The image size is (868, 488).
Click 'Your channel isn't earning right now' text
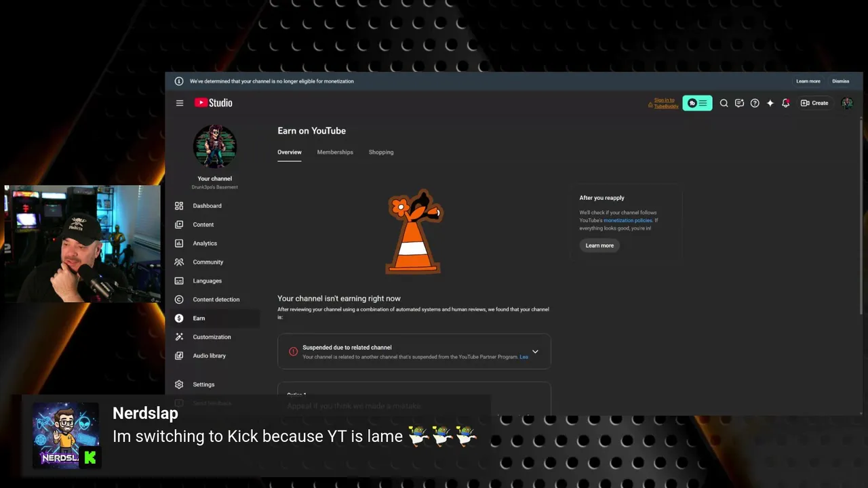[x=339, y=298]
